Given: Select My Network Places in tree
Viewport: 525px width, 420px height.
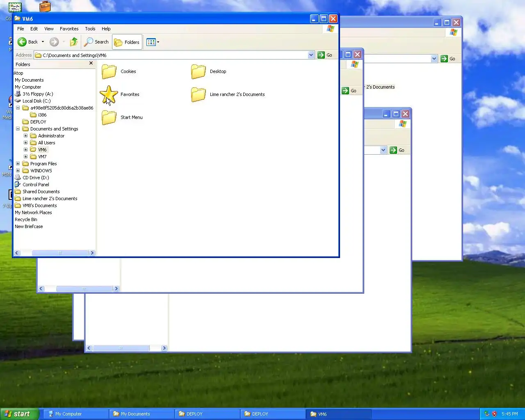Looking at the screenshot, I should (x=33, y=212).
